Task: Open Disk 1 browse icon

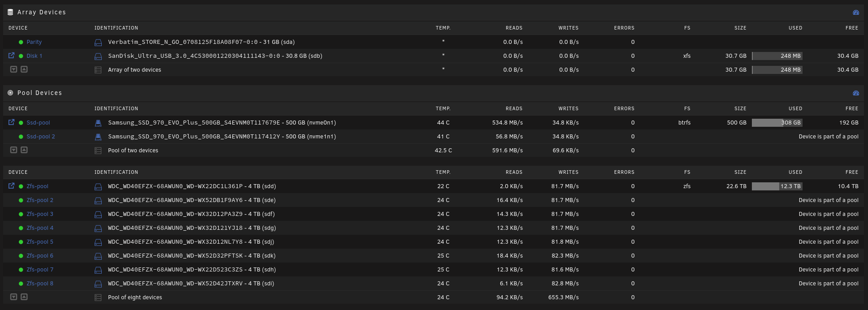Action: coord(12,56)
